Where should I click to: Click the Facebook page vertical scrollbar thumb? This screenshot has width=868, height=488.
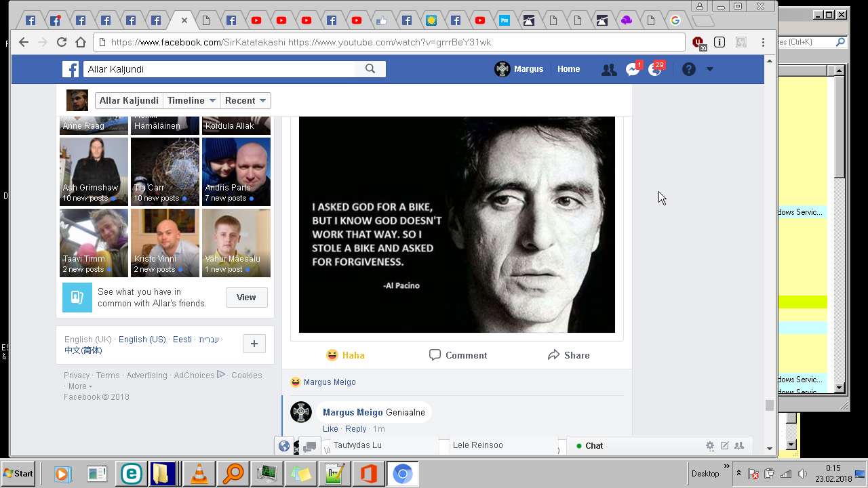pos(769,405)
